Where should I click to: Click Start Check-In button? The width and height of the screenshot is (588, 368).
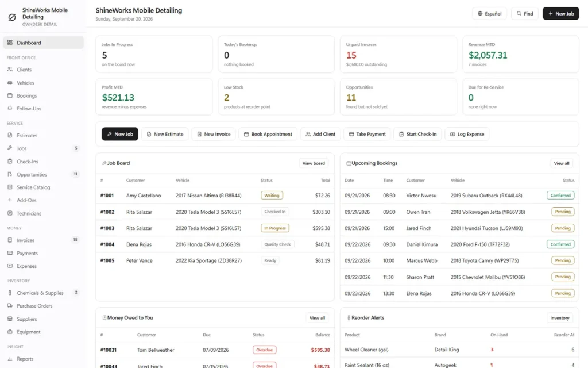point(417,134)
